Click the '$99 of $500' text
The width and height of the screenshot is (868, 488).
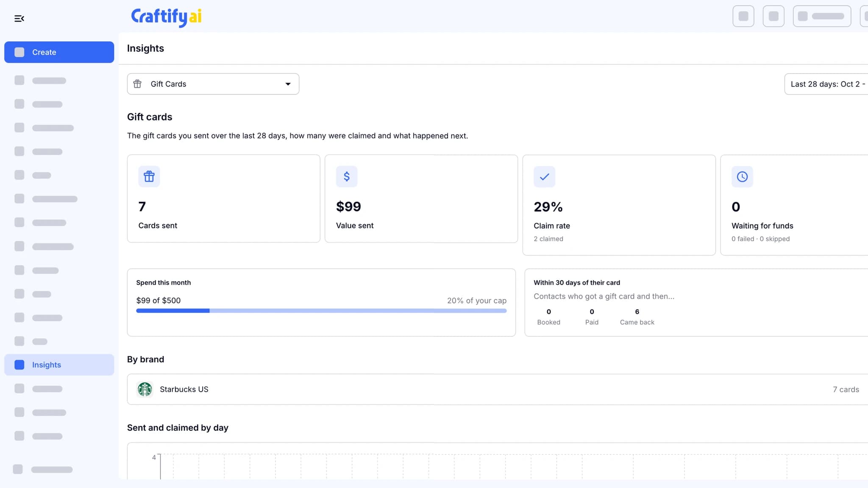point(158,300)
